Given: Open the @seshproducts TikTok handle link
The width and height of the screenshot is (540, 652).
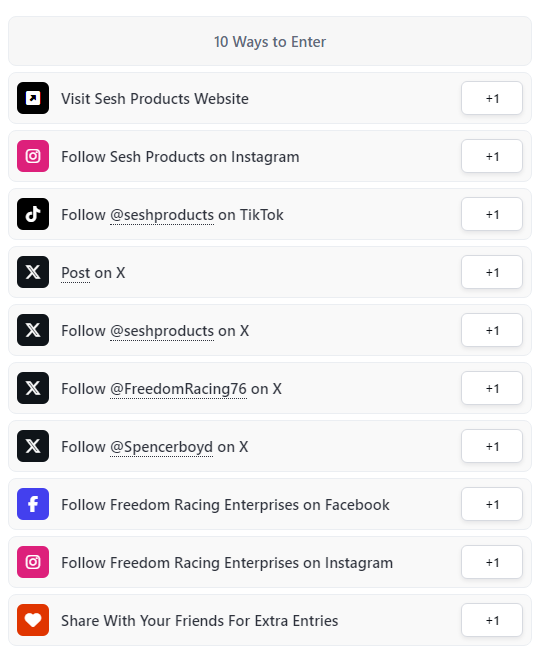Looking at the screenshot, I should pyautogui.click(x=162, y=215).
